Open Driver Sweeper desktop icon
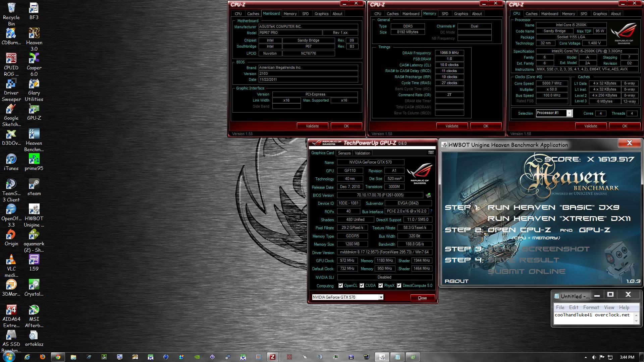The height and width of the screenshot is (362, 644). [x=11, y=89]
